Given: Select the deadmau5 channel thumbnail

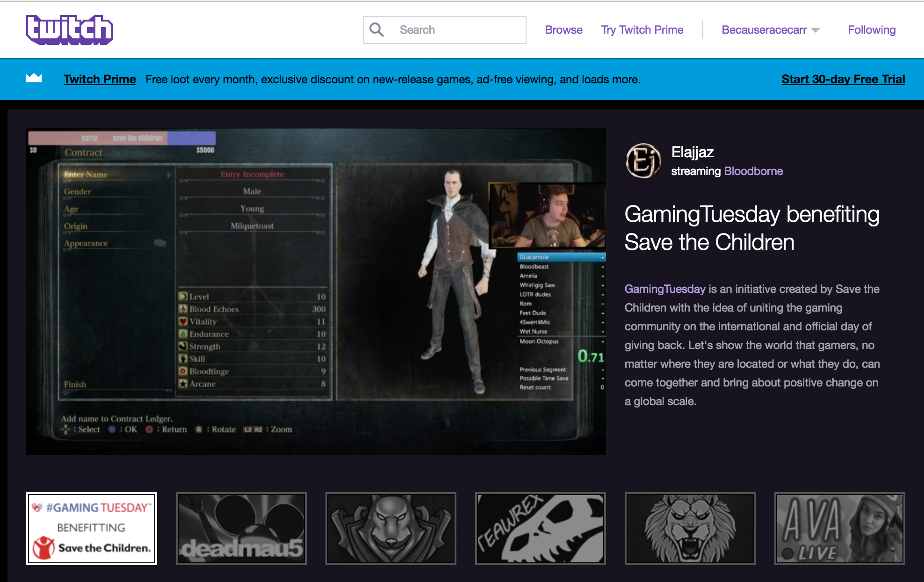Looking at the screenshot, I should tap(241, 529).
